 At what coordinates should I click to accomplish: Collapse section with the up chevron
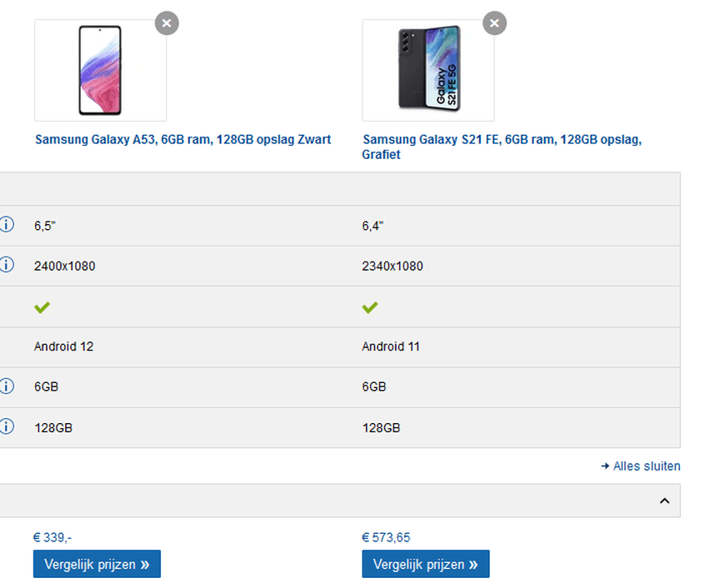(664, 501)
